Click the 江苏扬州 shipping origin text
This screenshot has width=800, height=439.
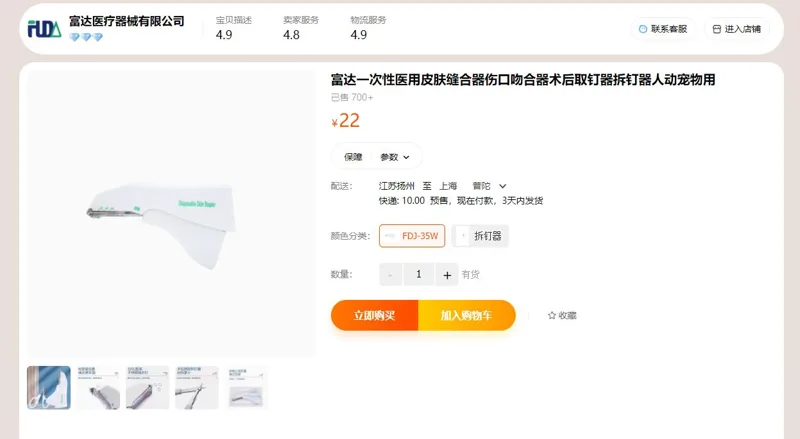(396, 186)
